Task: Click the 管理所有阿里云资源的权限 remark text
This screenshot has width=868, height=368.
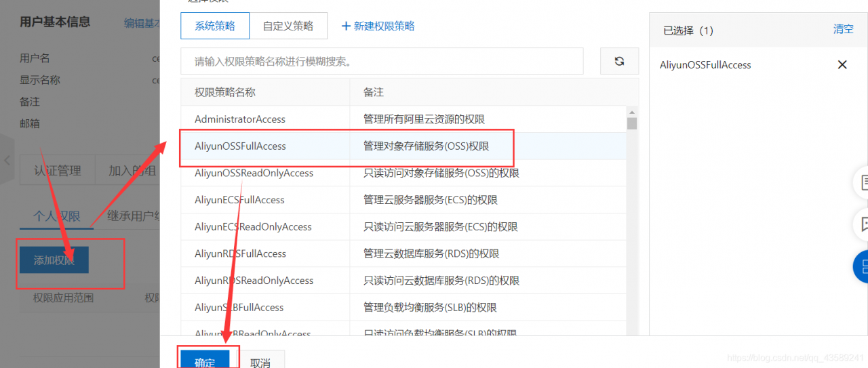Action: 425,119
